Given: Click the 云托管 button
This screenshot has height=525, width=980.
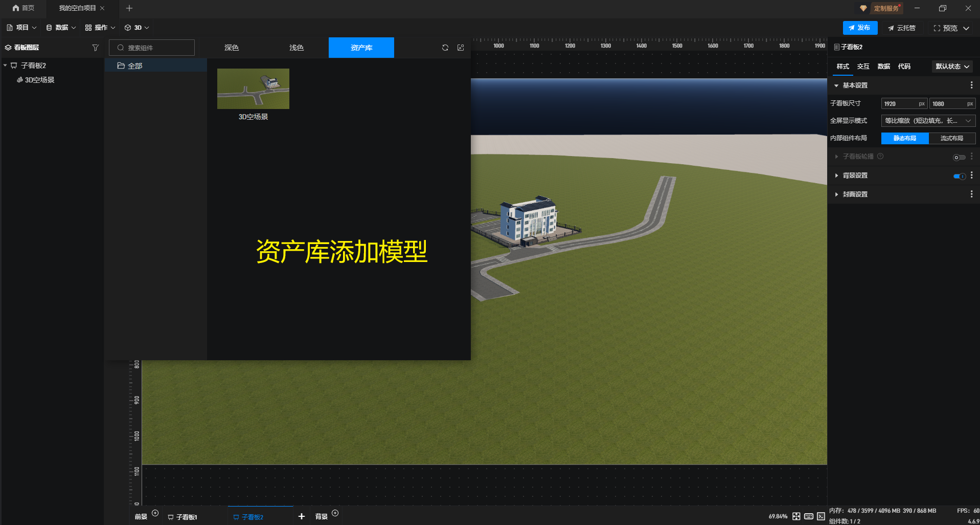Looking at the screenshot, I should click(902, 28).
